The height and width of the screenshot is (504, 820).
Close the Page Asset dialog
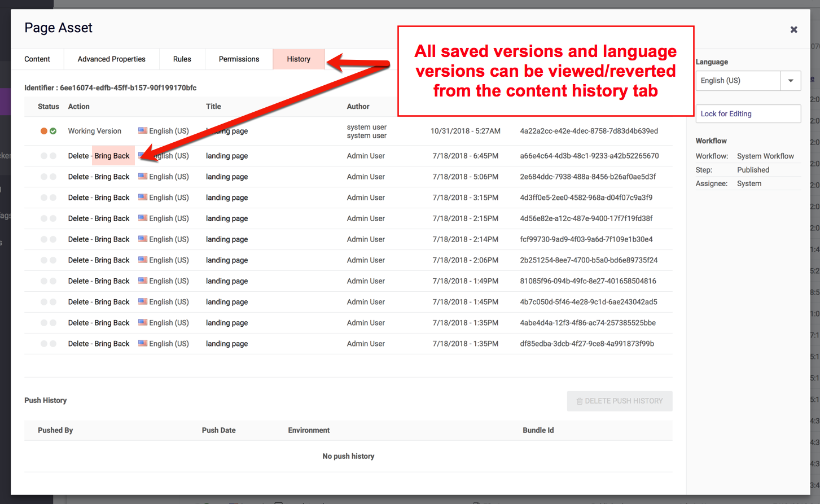tap(793, 29)
